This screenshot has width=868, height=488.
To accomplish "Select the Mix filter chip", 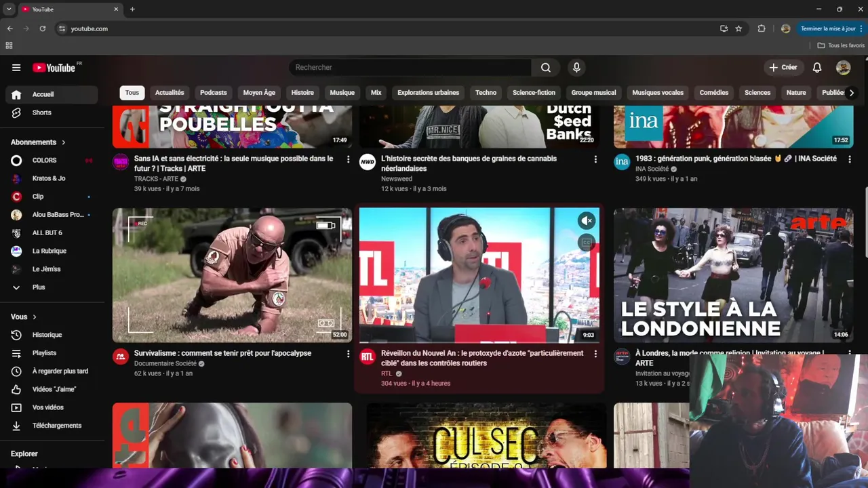I will click(376, 93).
